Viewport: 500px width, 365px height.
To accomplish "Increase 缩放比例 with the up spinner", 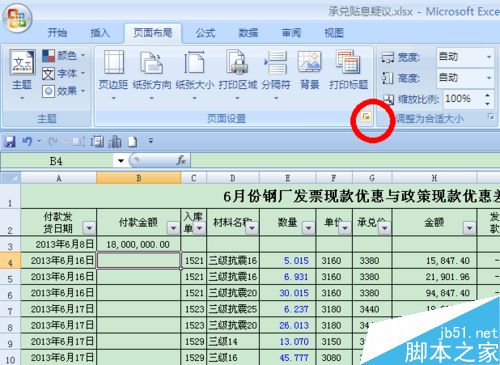I will (x=488, y=95).
